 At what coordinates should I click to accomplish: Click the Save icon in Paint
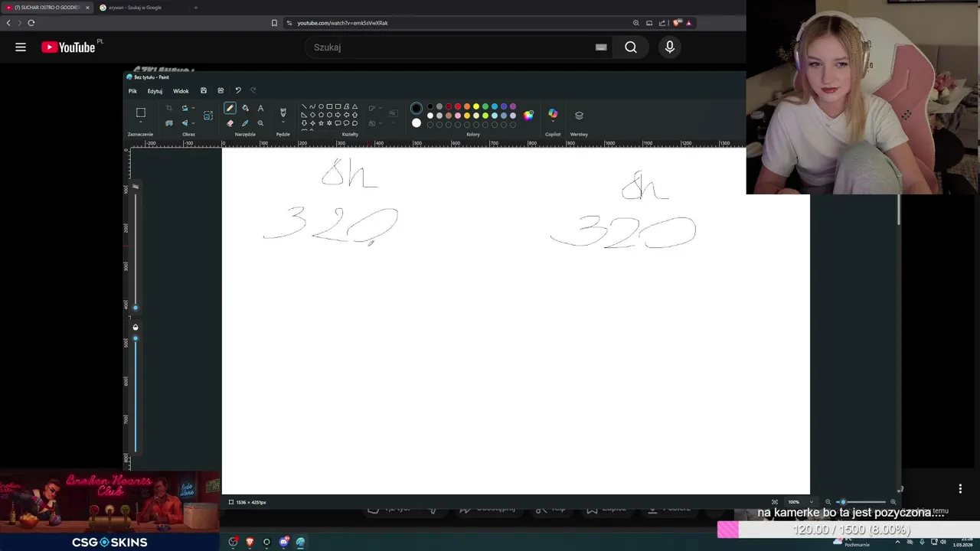click(x=204, y=90)
